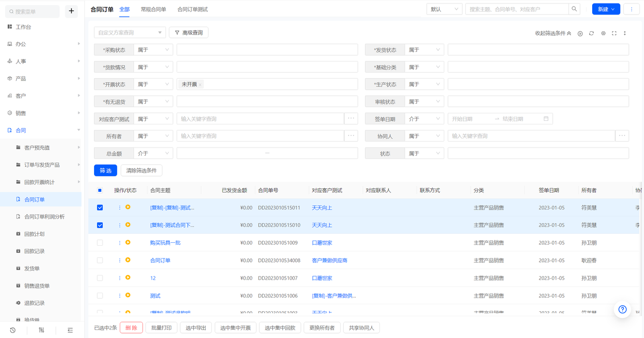Expand the 销售 sidebar menu
Screen dimensions: 644x338
pyautogui.click(x=41, y=113)
